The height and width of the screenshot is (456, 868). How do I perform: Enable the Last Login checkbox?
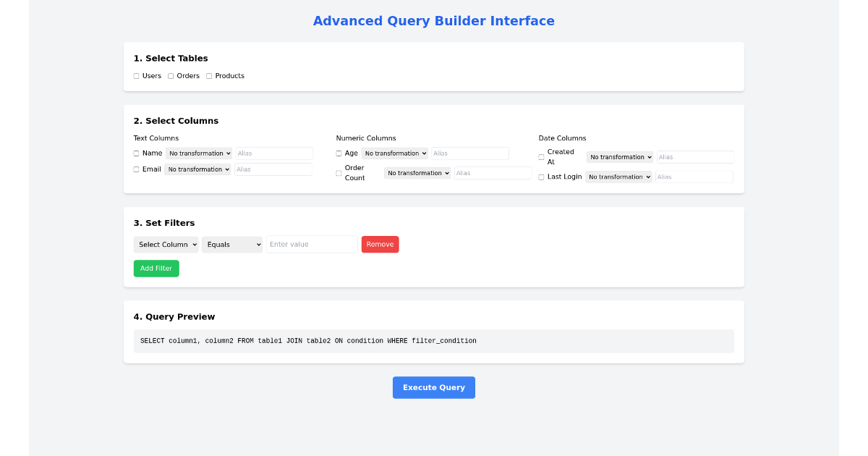tap(540, 176)
